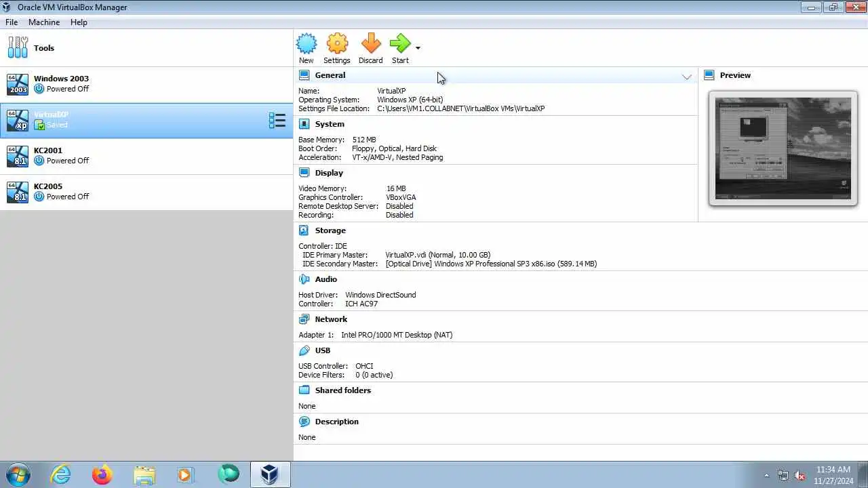
Task: Open the USB settings header link
Action: click(323, 350)
